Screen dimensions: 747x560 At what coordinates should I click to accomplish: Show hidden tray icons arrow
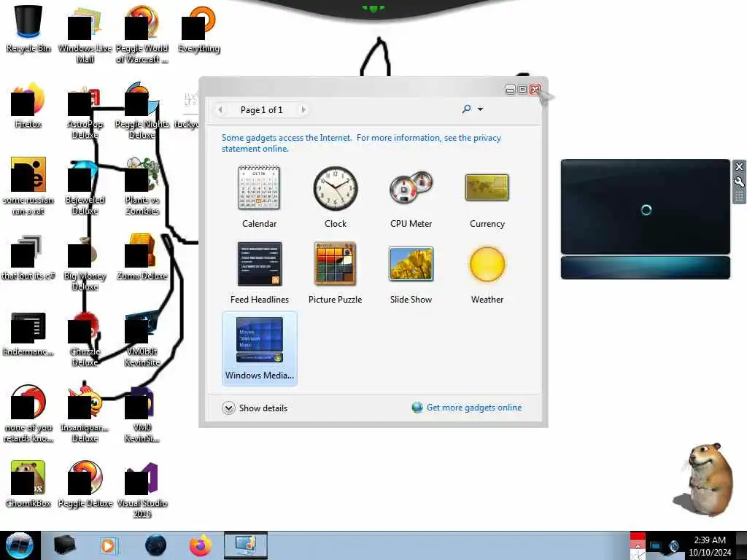[x=638, y=545]
